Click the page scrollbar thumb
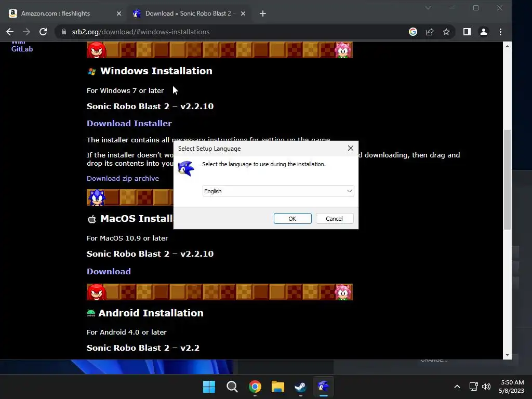 point(507,180)
